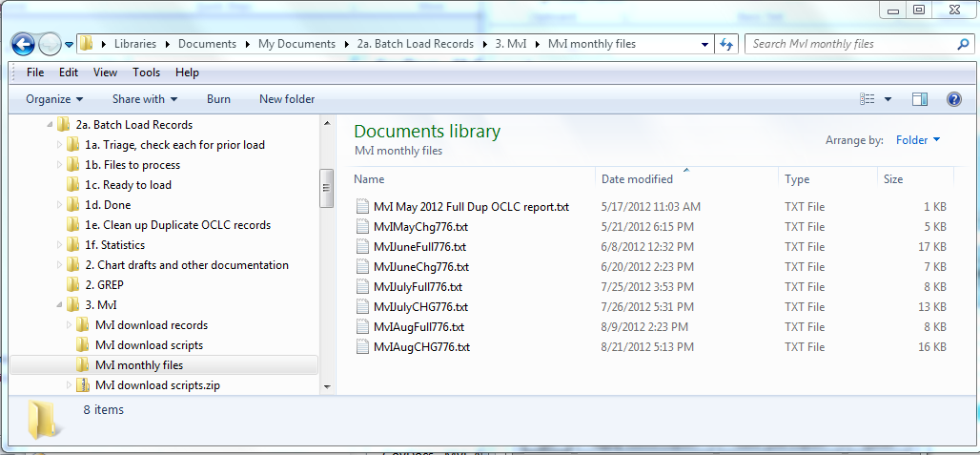Viewport: 980px width, 455px height.
Task: Click the Back navigation arrow button
Action: 24,44
